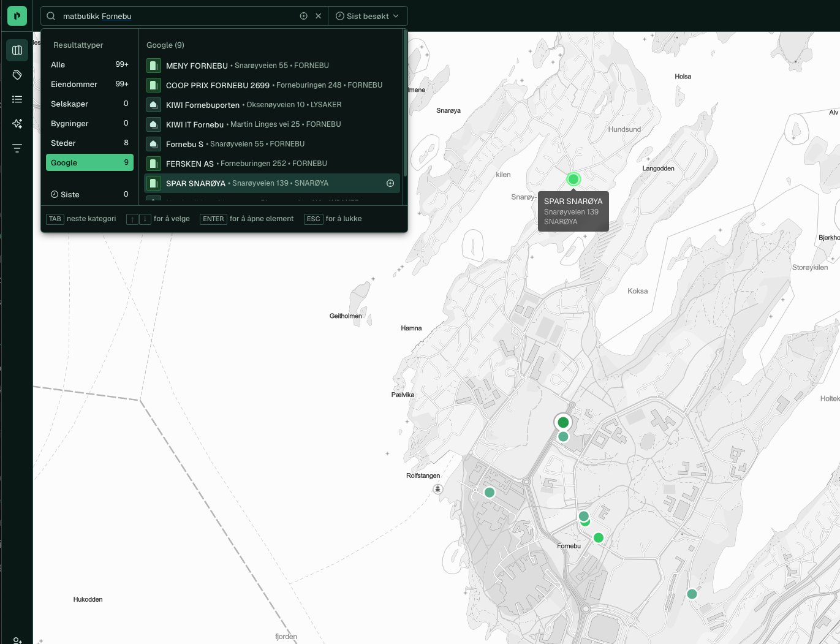Clear the search text with the X icon
The width and height of the screenshot is (840, 644).
point(319,16)
